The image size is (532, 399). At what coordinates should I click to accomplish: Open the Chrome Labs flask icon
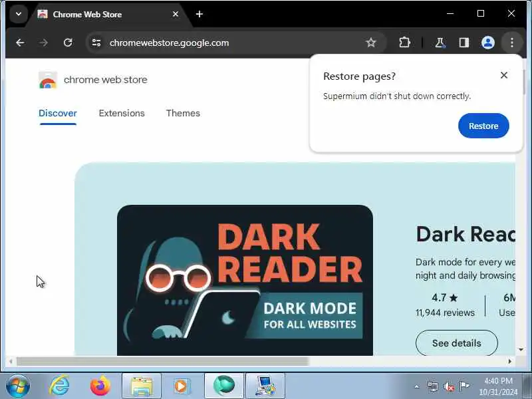[440, 43]
